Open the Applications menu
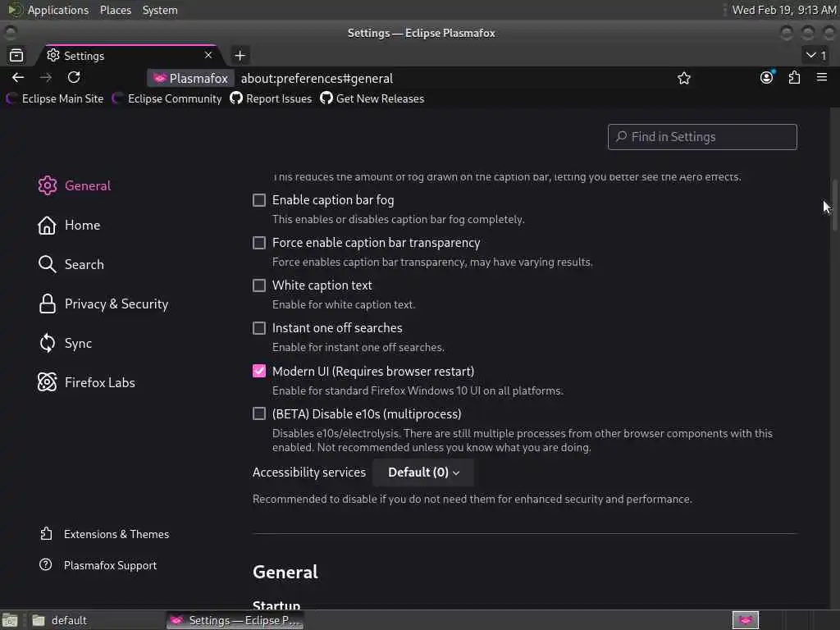The height and width of the screenshot is (630, 840). 57,10
